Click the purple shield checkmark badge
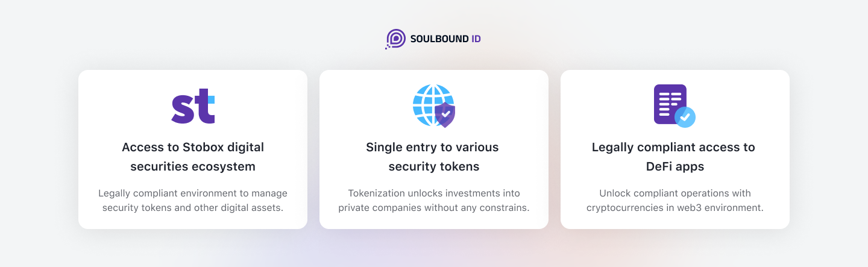 tap(445, 115)
